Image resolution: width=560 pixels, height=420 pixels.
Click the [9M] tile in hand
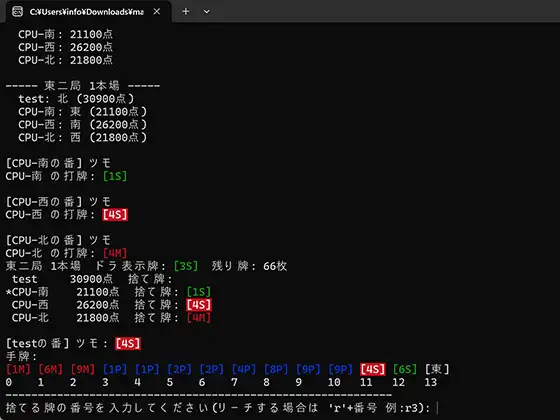82,369
